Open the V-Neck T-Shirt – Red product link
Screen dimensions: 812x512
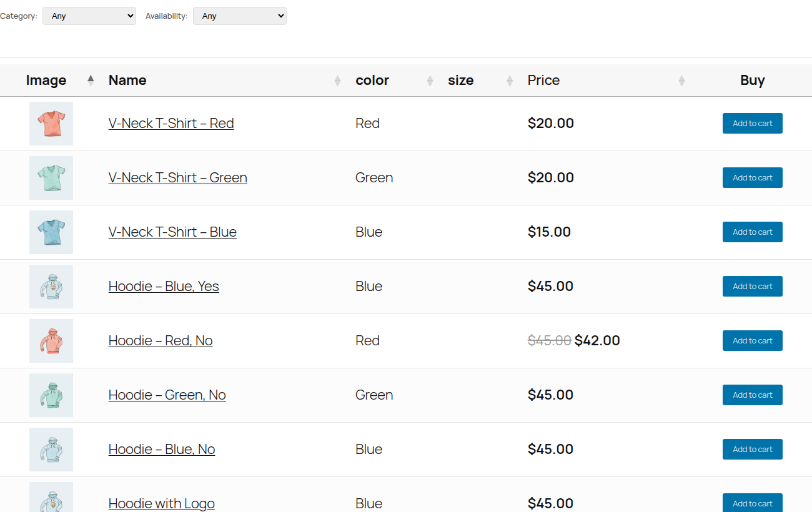click(x=171, y=124)
